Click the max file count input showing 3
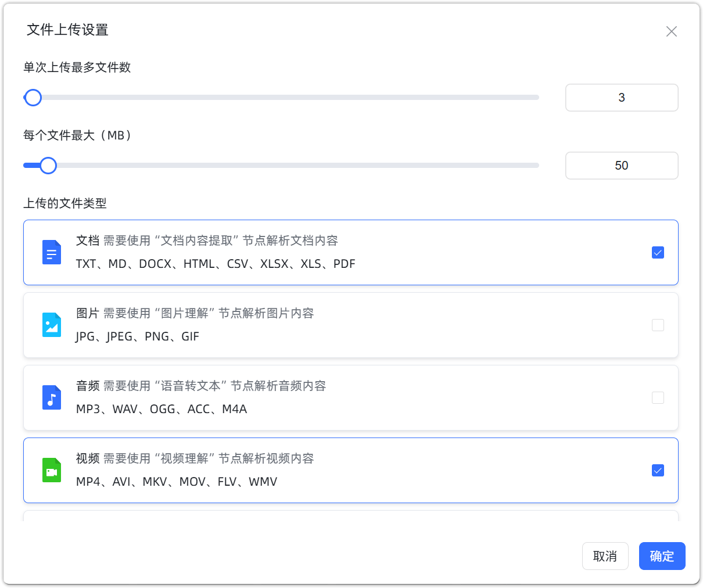The width and height of the screenshot is (703, 588). tap(621, 98)
